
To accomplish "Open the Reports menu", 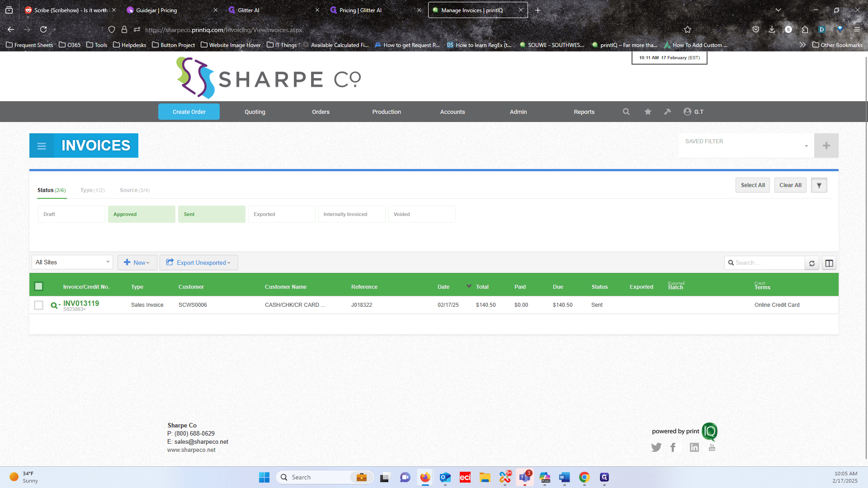I will click(584, 112).
